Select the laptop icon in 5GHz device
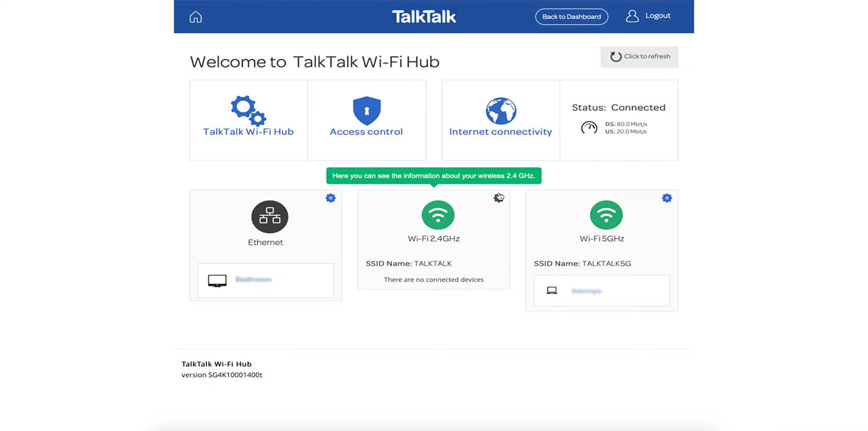 551,291
